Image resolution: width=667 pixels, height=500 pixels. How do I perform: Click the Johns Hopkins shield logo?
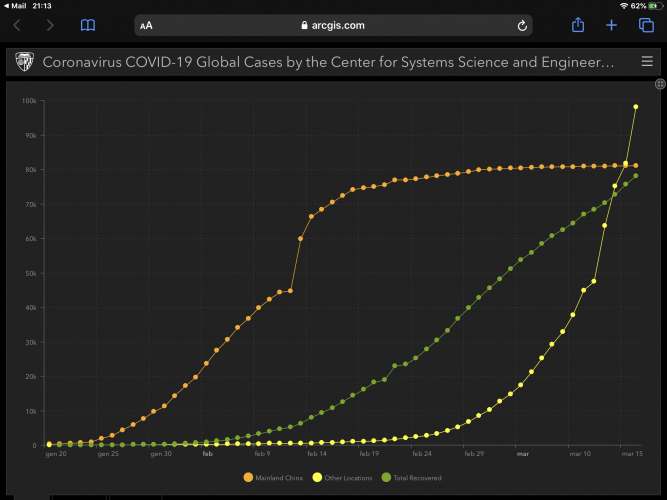(x=23, y=62)
